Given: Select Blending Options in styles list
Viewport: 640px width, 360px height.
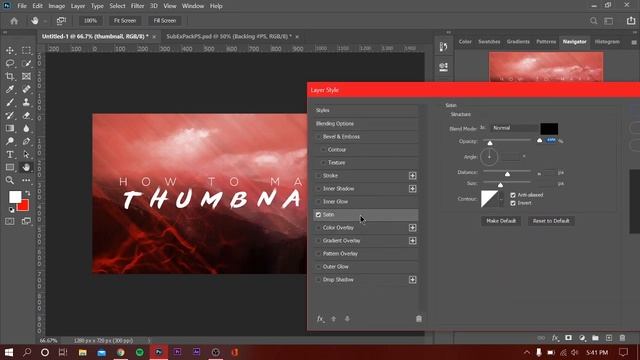Looking at the screenshot, I should [x=366, y=124].
